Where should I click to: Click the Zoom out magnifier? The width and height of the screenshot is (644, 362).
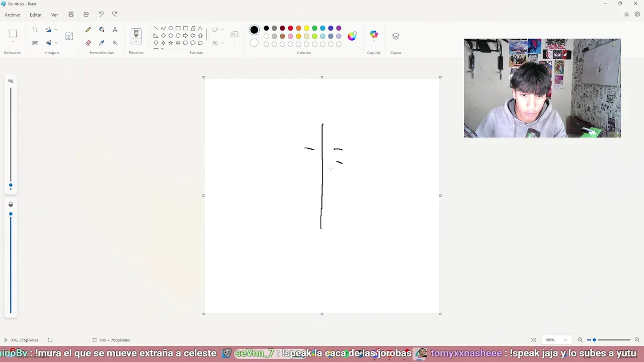pyautogui.click(x=580, y=340)
